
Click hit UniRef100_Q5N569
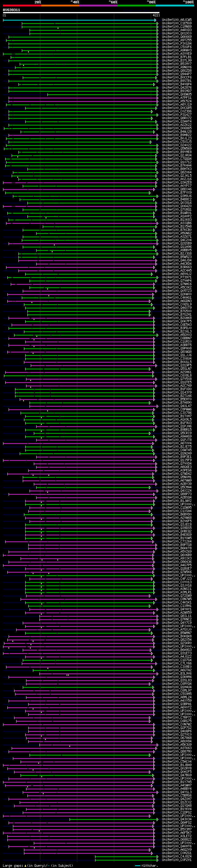[x=177, y=149]
